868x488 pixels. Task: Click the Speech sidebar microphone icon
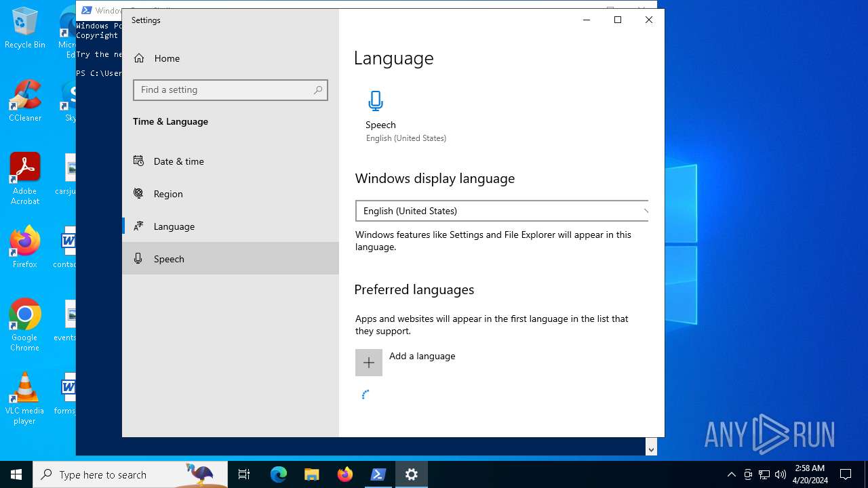click(x=138, y=258)
